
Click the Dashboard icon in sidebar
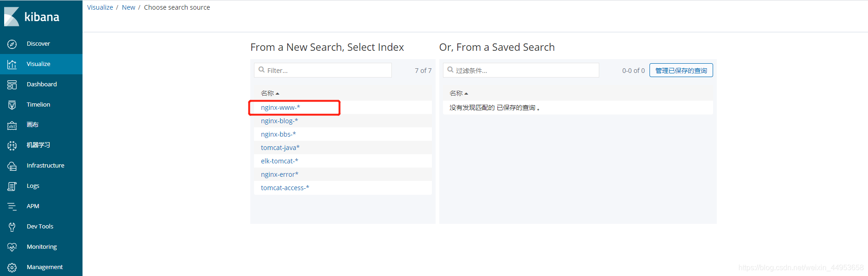tap(12, 84)
